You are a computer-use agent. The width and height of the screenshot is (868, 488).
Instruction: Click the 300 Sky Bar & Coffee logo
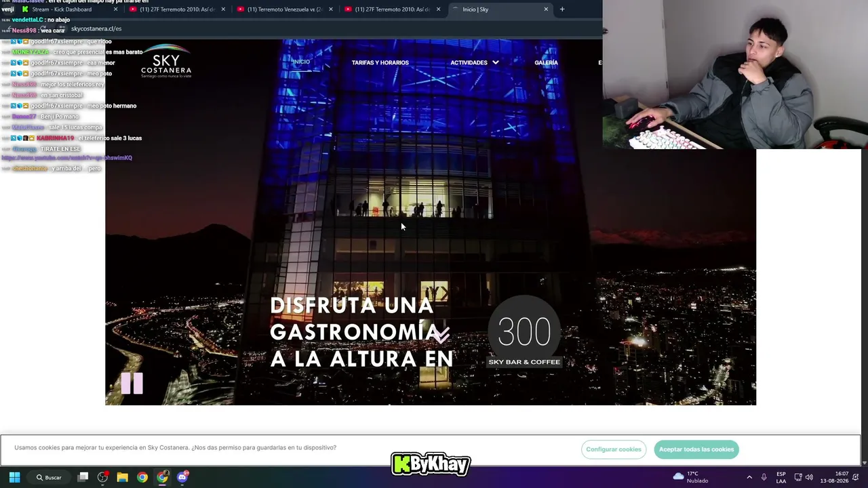click(524, 332)
